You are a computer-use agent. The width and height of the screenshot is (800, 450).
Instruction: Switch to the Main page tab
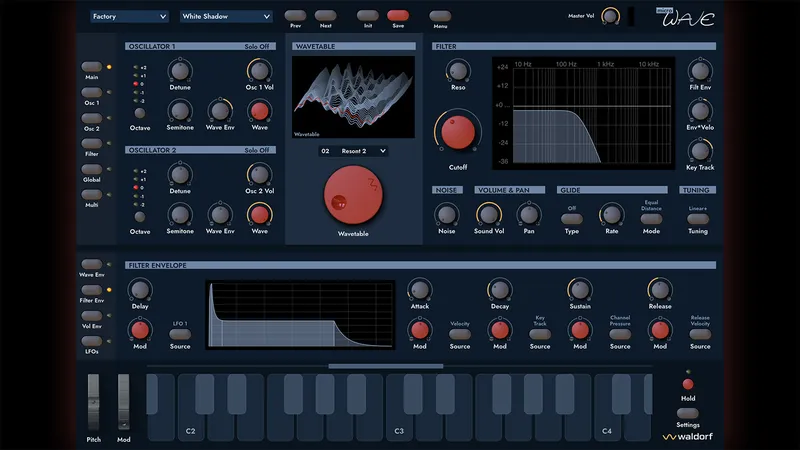91,66
